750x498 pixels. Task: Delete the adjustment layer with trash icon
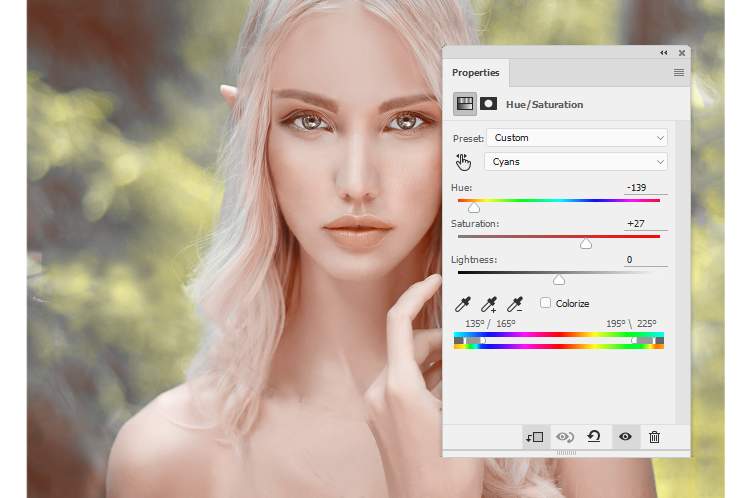[x=654, y=437]
